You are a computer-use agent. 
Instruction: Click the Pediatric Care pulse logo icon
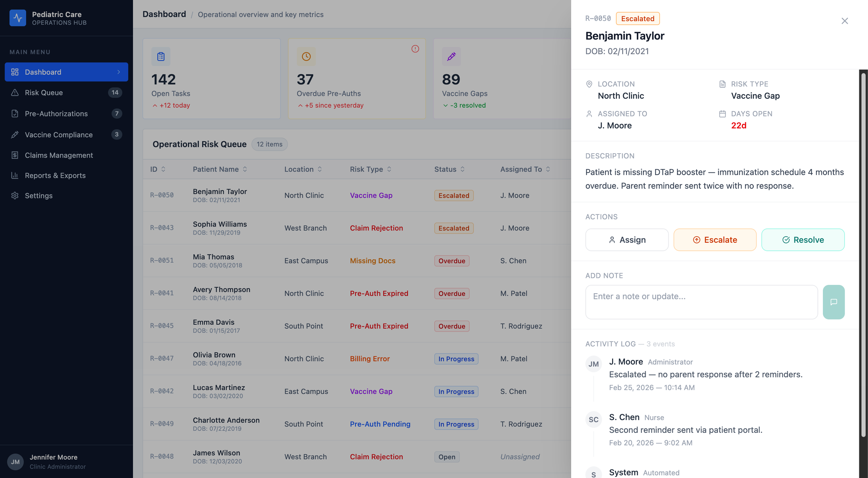coord(18,18)
